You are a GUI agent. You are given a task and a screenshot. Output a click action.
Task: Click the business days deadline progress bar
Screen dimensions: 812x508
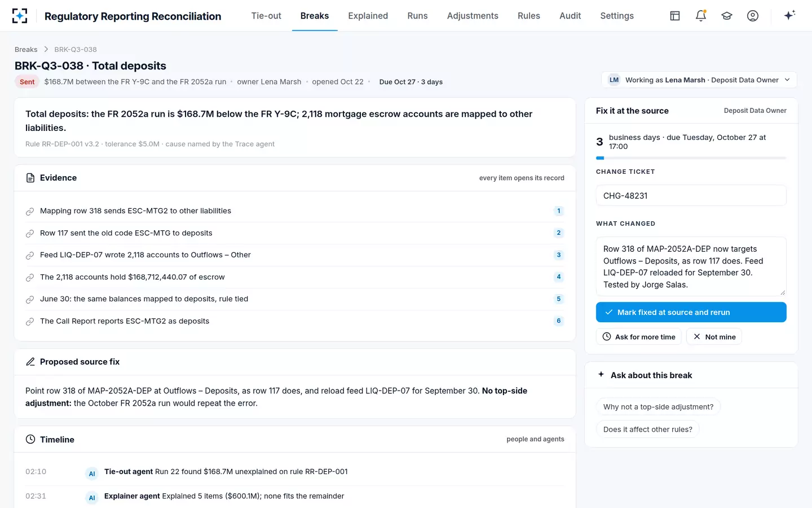(x=691, y=158)
